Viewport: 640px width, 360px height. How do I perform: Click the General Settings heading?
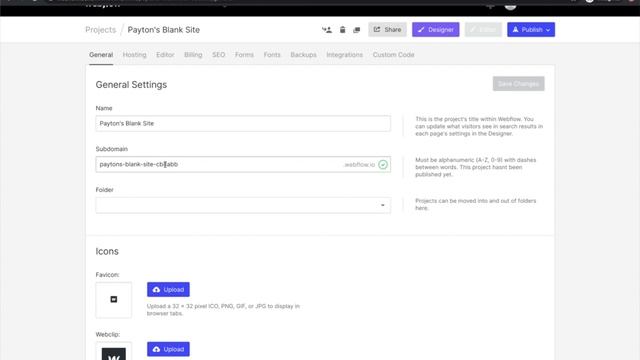(x=131, y=84)
